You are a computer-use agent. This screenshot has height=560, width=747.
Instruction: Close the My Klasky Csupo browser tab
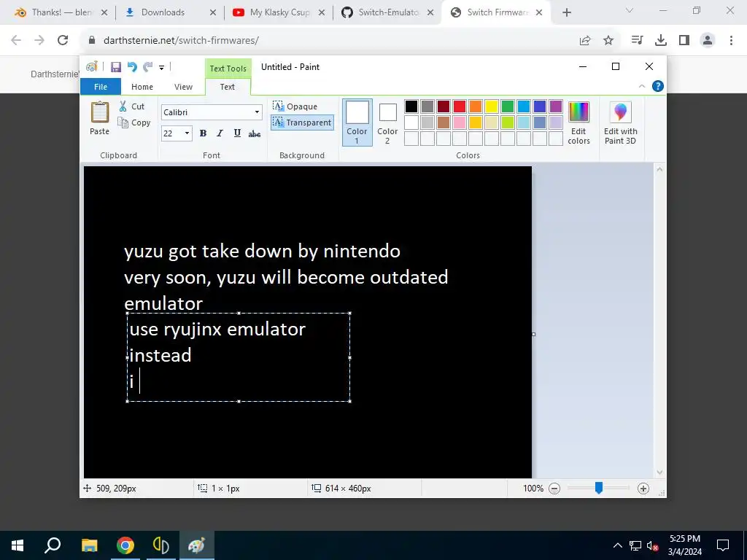(322, 13)
